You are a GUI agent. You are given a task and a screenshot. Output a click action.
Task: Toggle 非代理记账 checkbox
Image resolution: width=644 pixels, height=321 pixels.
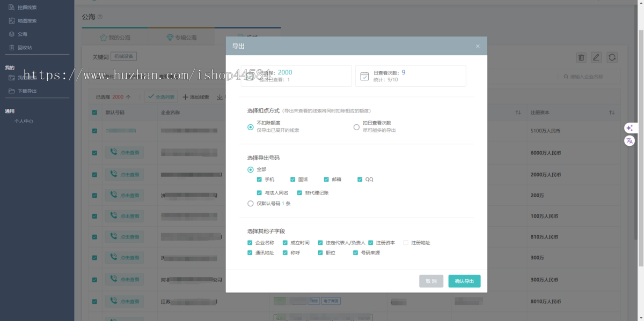click(x=299, y=192)
